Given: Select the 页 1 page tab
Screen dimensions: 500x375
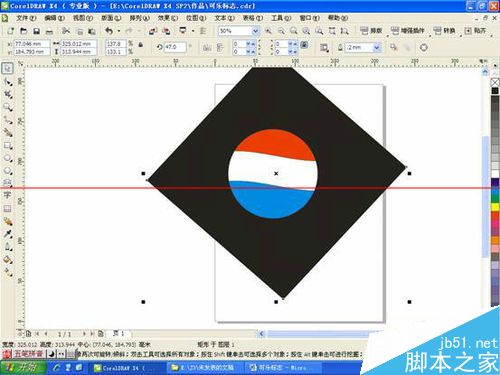Looking at the screenshot, I should pos(119,333).
